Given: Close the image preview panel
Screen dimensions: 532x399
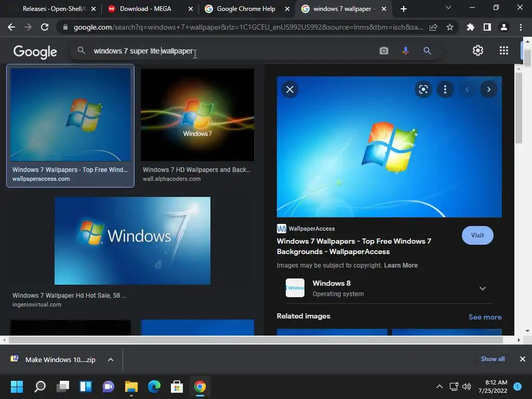Looking at the screenshot, I should coord(290,89).
